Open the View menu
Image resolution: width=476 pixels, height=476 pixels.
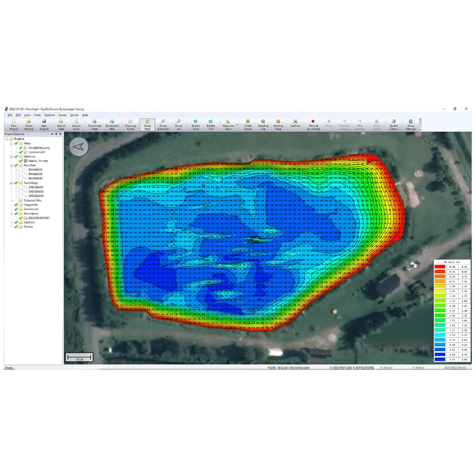tap(28, 115)
